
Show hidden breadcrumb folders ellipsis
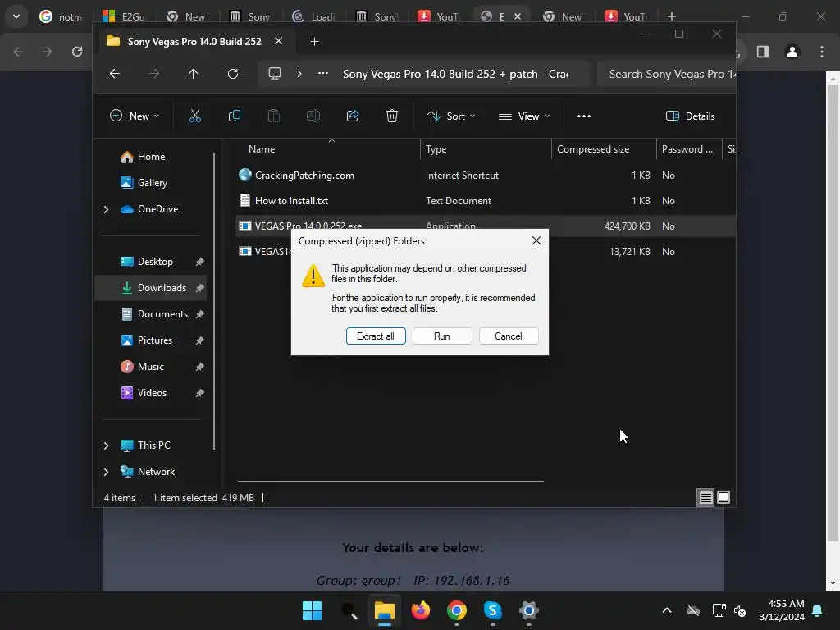323,73
